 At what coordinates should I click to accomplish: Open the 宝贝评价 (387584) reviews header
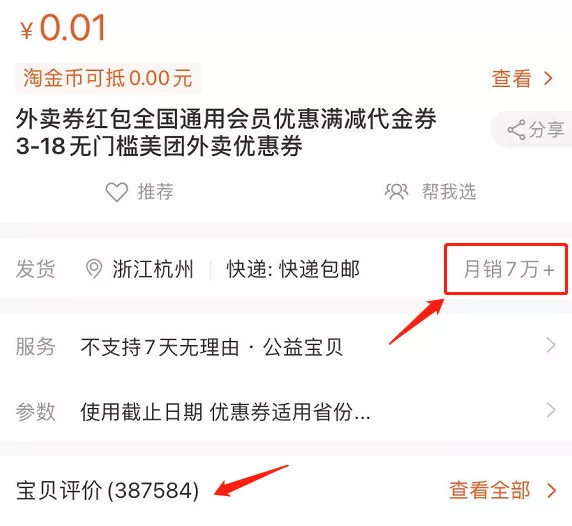pos(108,490)
